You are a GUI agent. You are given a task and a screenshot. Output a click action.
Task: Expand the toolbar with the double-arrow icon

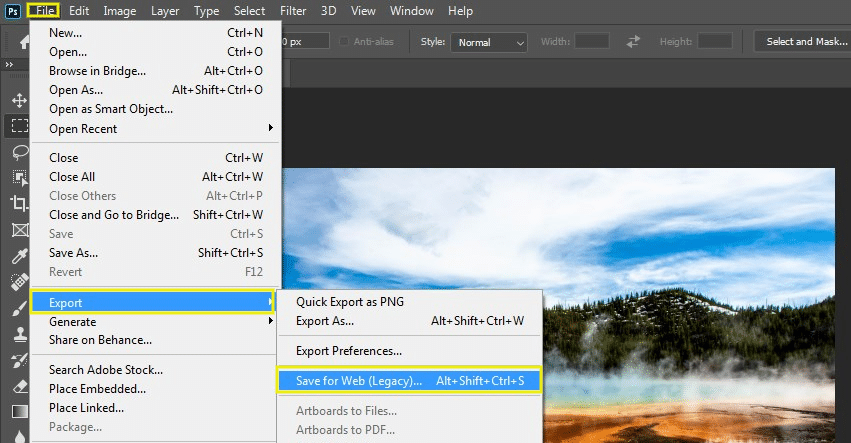(x=9, y=65)
